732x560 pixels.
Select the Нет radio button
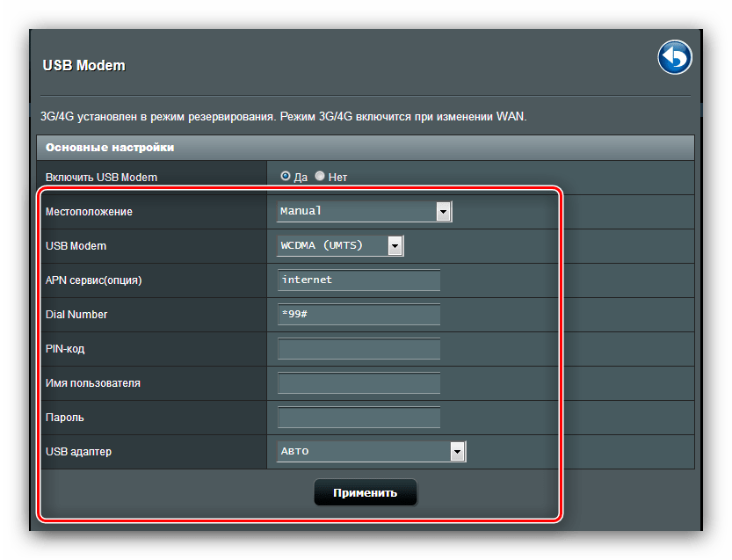click(x=320, y=176)
